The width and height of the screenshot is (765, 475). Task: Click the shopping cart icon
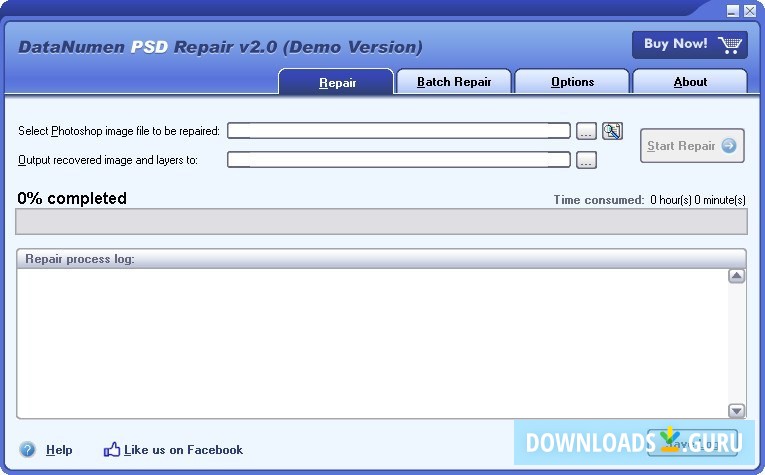730,45
